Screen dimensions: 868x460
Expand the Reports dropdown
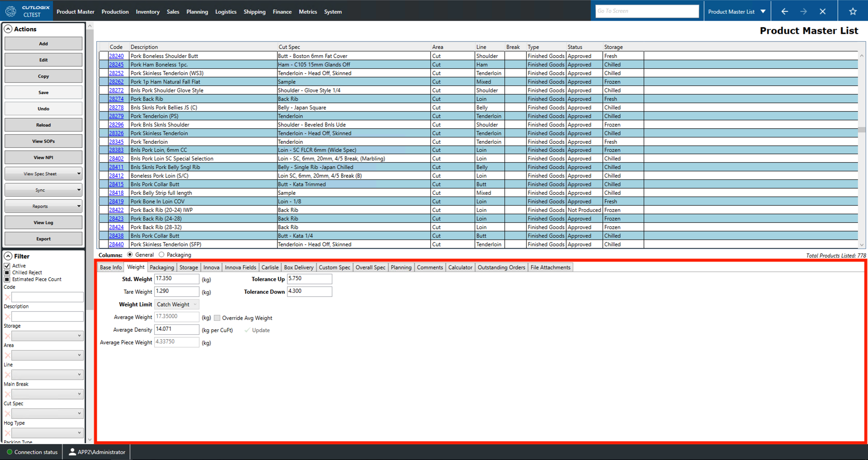pos(79,206)
